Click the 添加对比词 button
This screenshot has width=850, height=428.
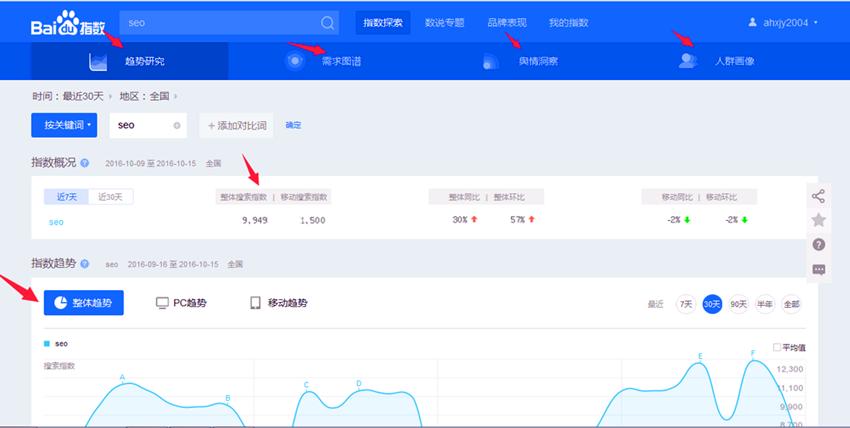pos(237,125)
